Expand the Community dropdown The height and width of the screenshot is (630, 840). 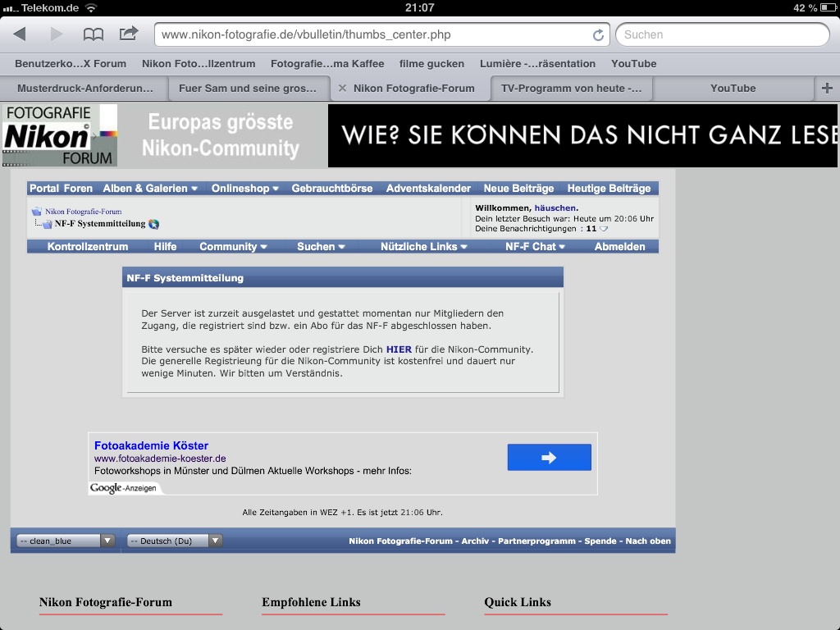pos(233,246)
